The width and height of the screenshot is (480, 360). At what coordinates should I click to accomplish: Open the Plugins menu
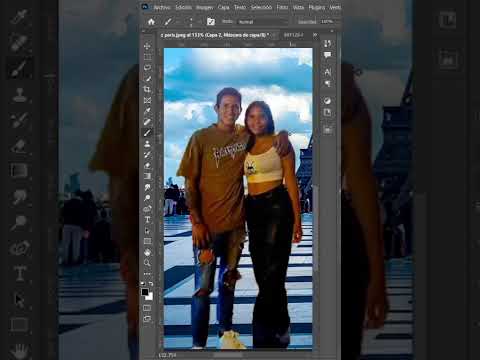coord(317,7)
